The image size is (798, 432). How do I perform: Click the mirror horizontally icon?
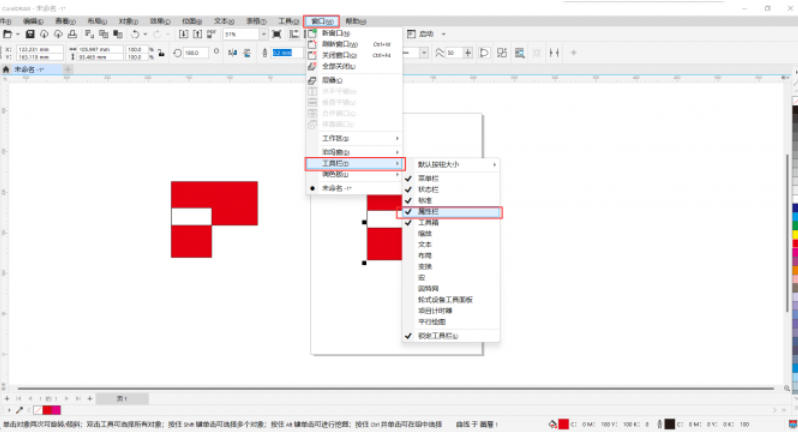point(233,53)
